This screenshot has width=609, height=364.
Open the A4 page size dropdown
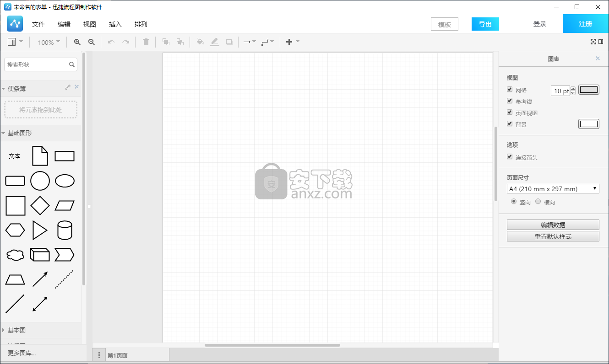click(553, 189)
